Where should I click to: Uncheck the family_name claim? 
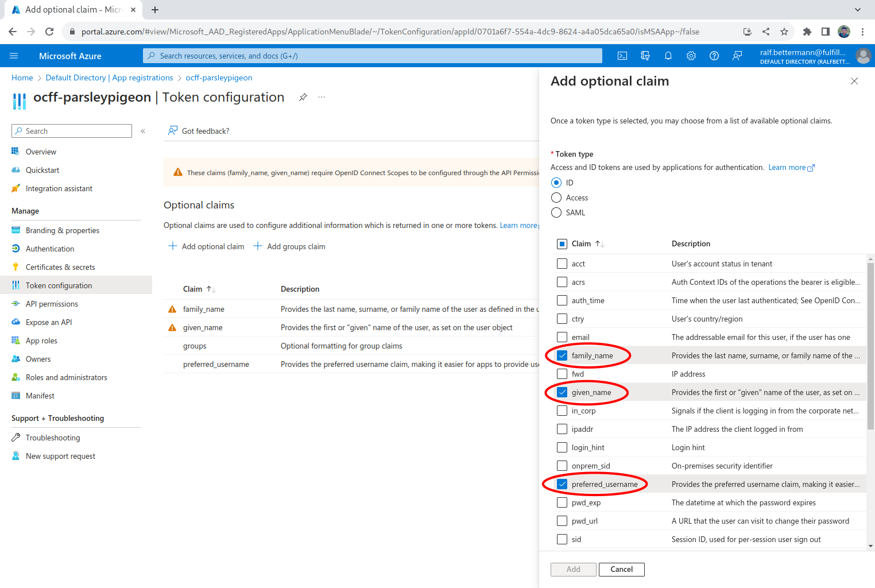click(562, 355)
